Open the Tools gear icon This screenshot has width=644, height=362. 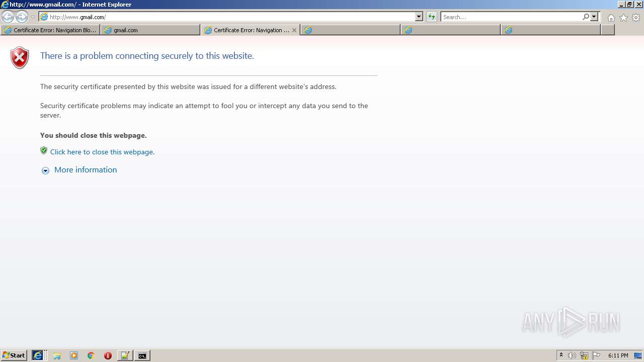click(636, 18)
